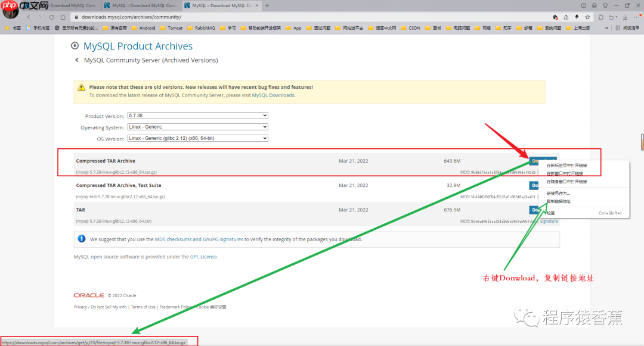Click the share icon in address bar
644x346 pixels.
click(x=566, y=17)
